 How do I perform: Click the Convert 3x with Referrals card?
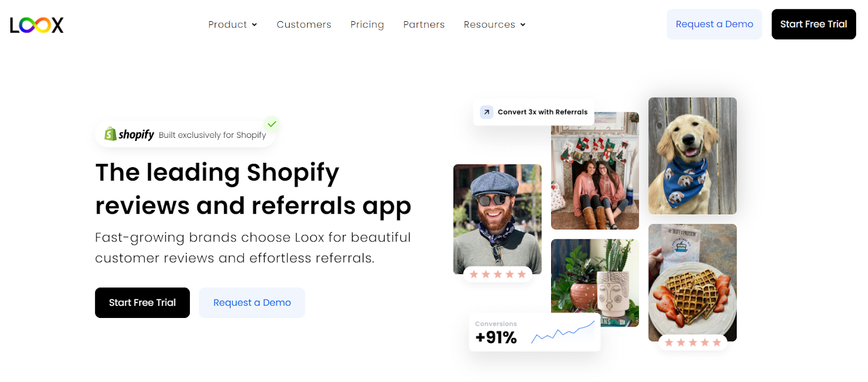(534, 112)
